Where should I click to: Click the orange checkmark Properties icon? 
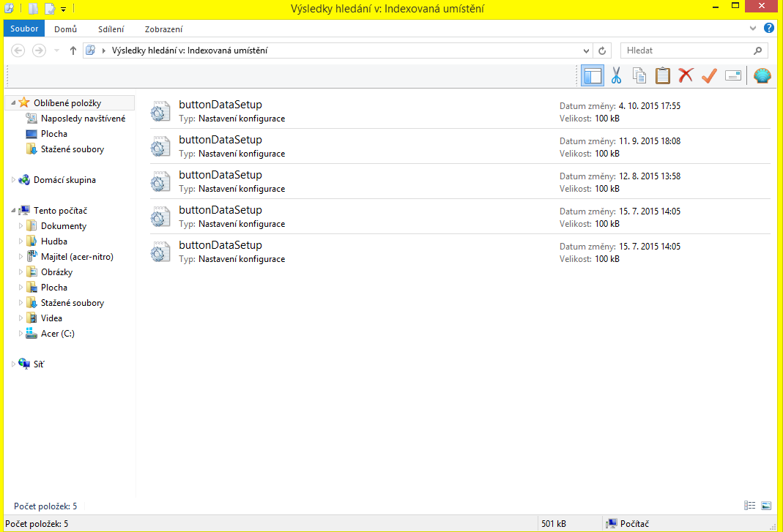(708, 75)
